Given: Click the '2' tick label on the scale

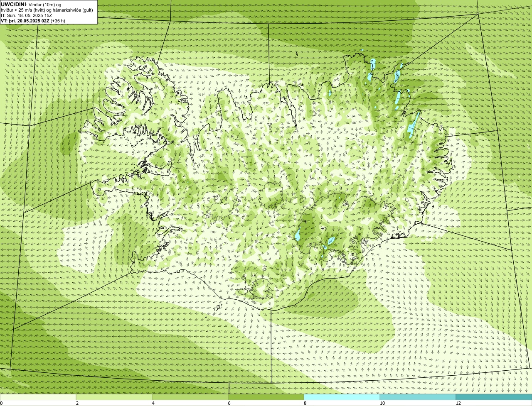Looking at the screenshot, I should [77, 403].
